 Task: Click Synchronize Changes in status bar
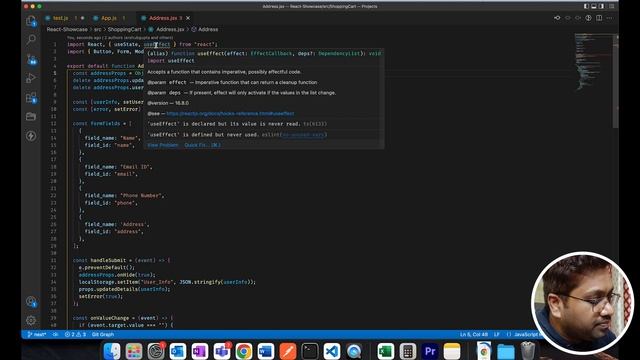[56, 334]
